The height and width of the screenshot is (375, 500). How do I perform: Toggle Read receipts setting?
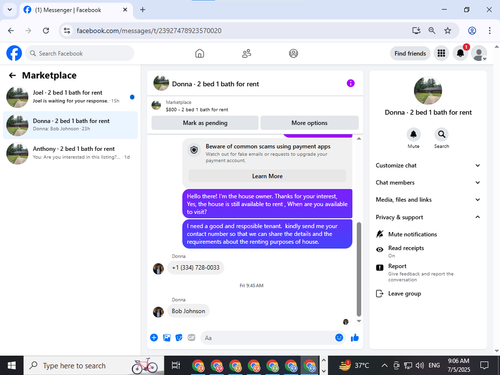(406, 251)
